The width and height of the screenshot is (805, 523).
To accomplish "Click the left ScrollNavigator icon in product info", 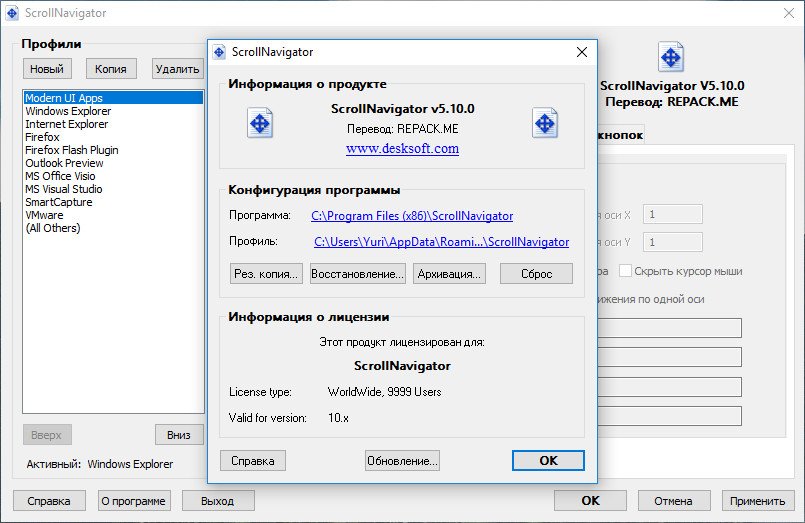I will pyautogui.click(x=260, y=123).
